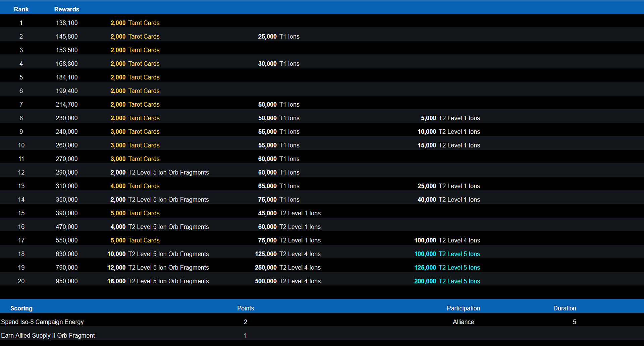Click the duration value 5

[574, 322]
